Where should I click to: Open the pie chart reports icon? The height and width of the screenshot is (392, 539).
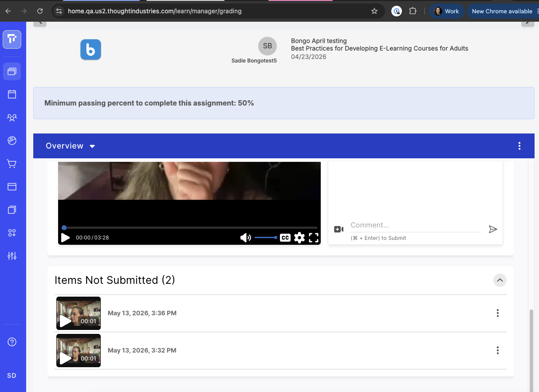tap(12, 141)
